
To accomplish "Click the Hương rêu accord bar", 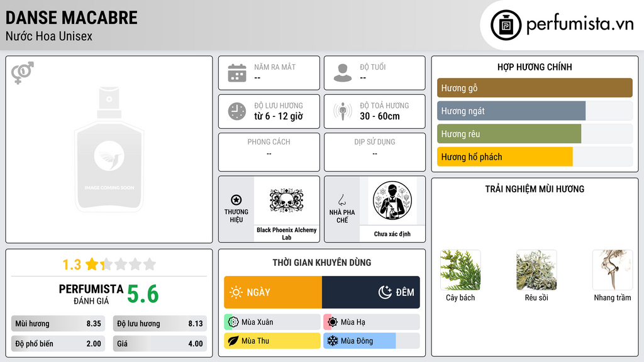I will (x=535, y=134).
